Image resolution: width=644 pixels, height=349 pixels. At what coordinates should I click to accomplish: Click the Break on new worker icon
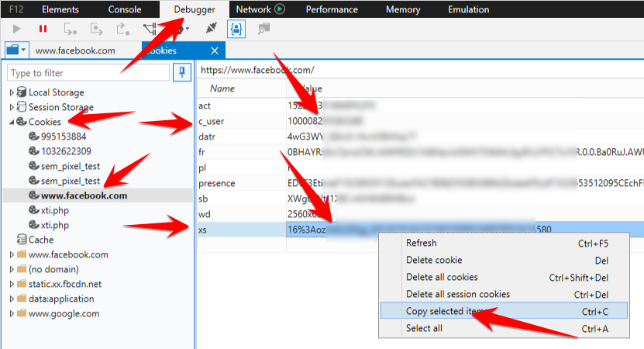tap(150, 29)
